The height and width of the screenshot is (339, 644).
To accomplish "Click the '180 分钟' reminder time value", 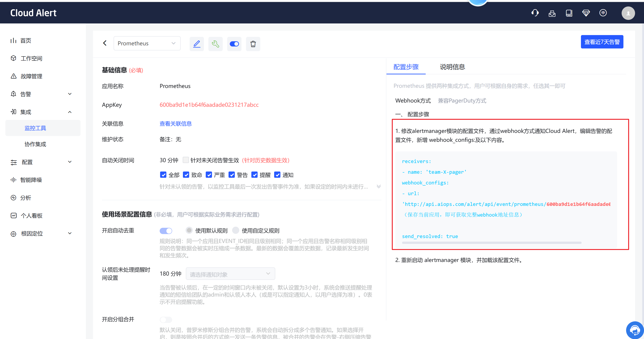I will coord(170,274).
